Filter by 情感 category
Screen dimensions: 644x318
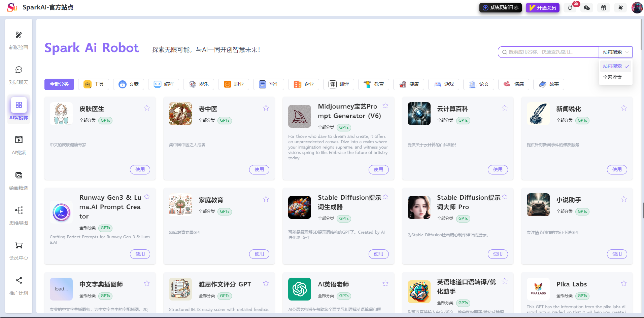click(x=514, y=84)
